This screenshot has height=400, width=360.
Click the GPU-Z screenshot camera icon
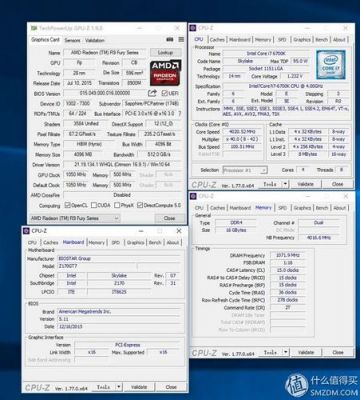(x=170, y=39)
